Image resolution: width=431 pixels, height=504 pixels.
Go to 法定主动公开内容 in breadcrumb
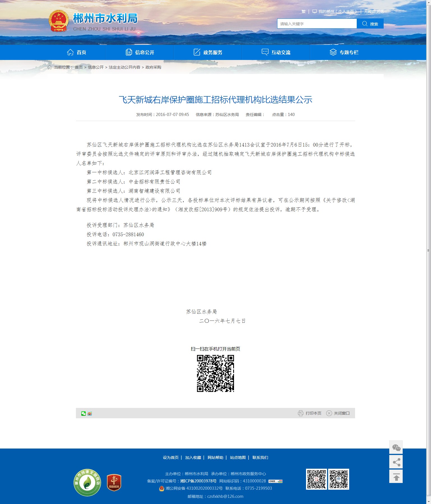click(x=124, y=67)
